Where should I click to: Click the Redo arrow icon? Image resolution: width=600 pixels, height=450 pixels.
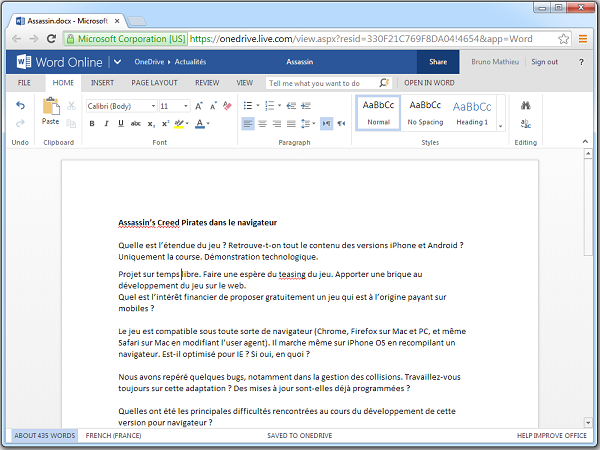20,123
